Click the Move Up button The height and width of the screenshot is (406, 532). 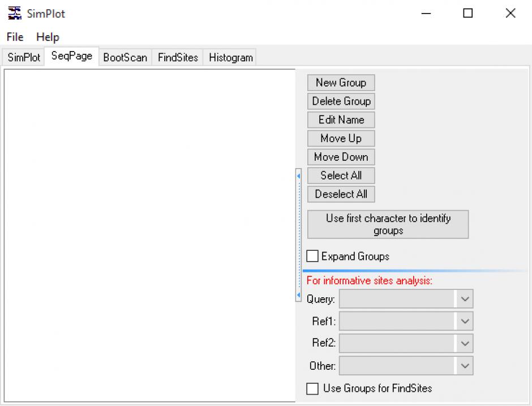[x=341, y=138]
